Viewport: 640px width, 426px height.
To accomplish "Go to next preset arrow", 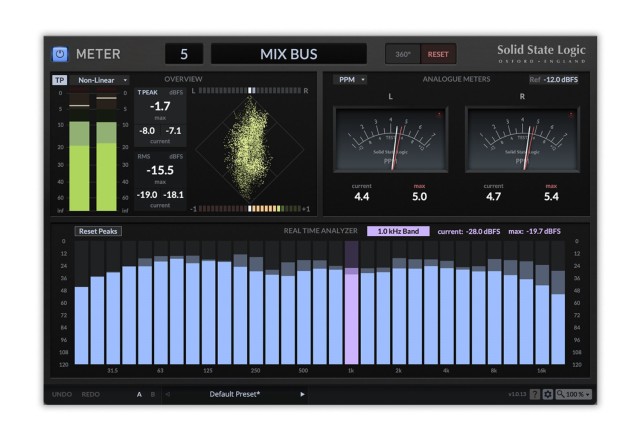I will [x=303, y=394].
